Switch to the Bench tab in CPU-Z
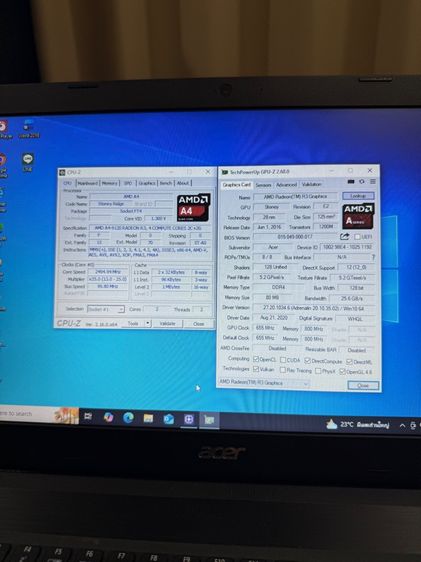 click(166, 183)
